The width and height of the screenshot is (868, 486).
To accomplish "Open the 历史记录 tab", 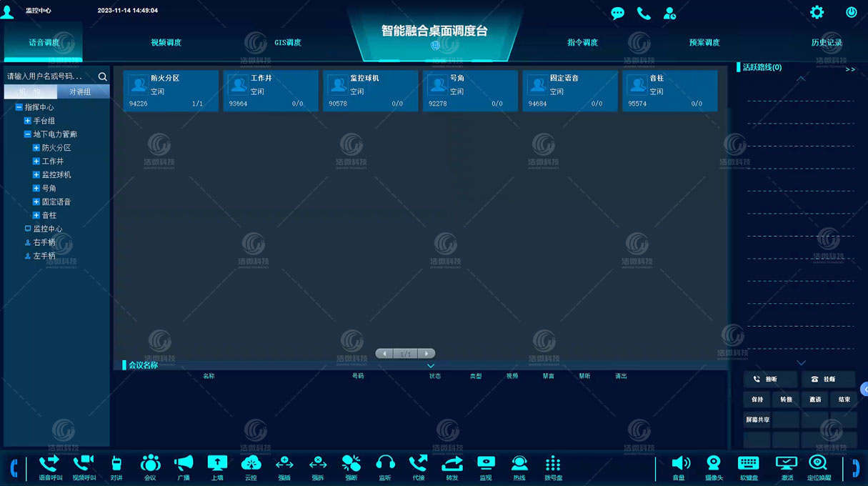I will pos(828,42).
